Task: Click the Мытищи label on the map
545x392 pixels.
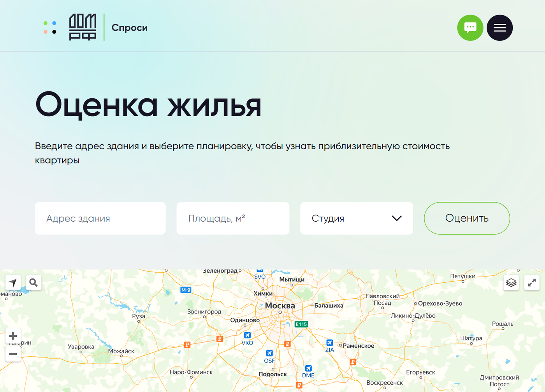Action: pos(292,280)
